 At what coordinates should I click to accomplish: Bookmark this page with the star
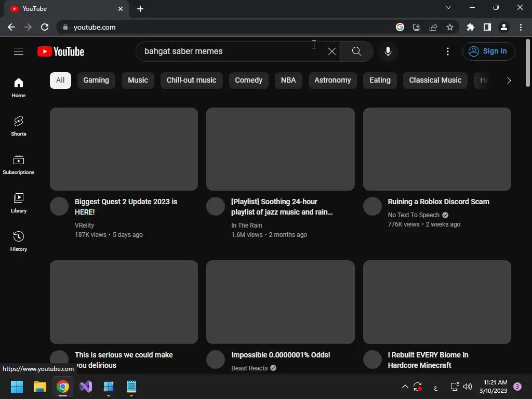coord(450,27)
